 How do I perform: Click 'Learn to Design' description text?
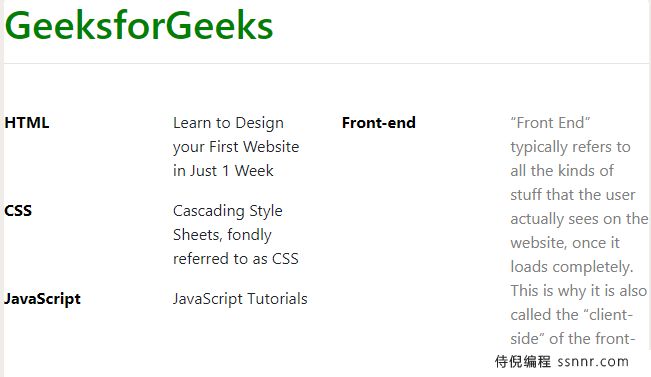[x=228, y=123]
